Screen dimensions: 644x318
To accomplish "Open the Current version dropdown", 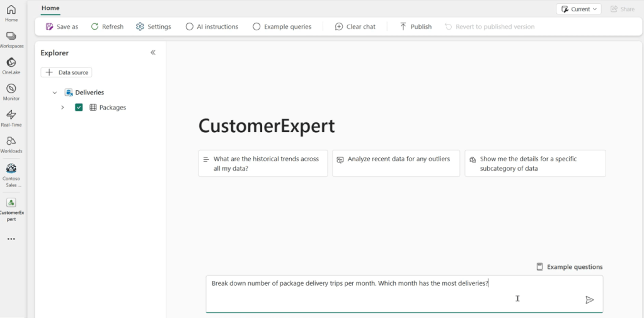I will [x=578, y=9].
